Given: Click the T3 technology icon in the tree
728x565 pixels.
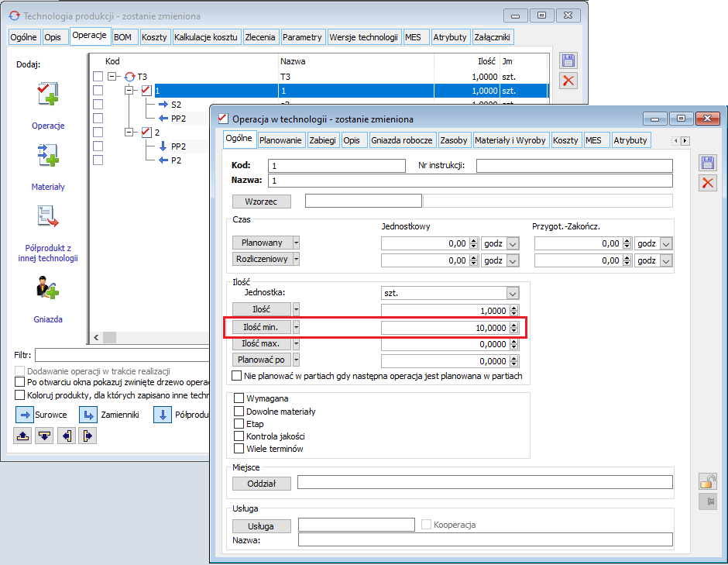Looking at the screenshot, I should pyautogui.click(x=130, y=77).
